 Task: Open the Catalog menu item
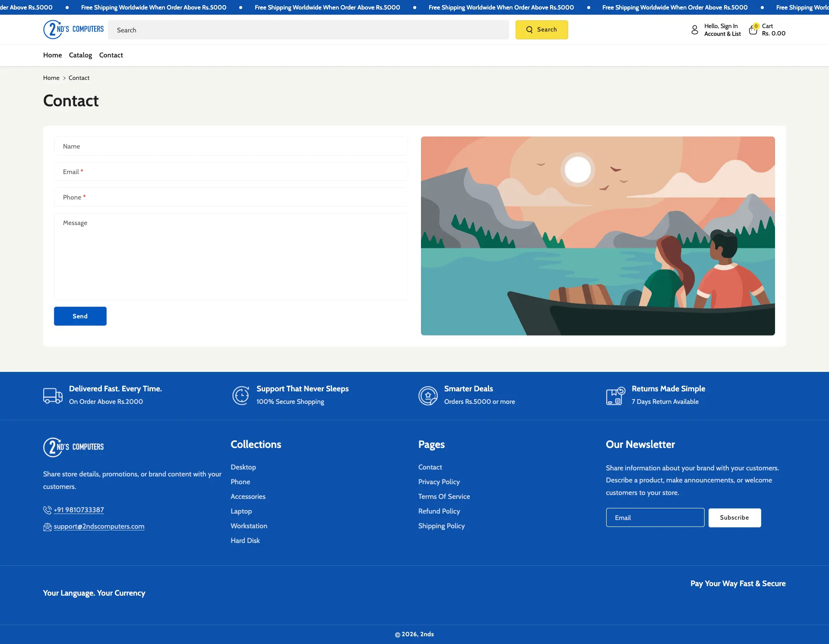tap(81, 55)
